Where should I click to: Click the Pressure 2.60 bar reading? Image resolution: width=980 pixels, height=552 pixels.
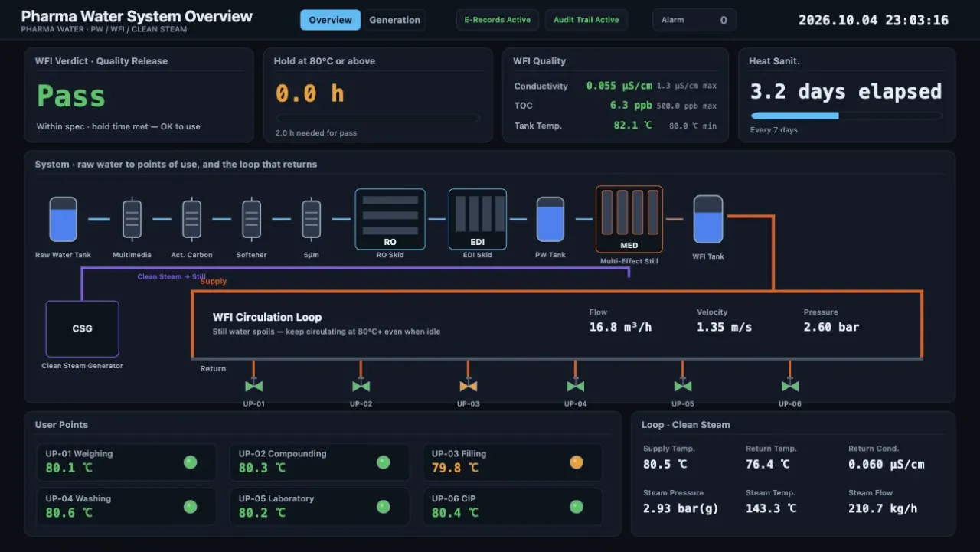(831, 327)
